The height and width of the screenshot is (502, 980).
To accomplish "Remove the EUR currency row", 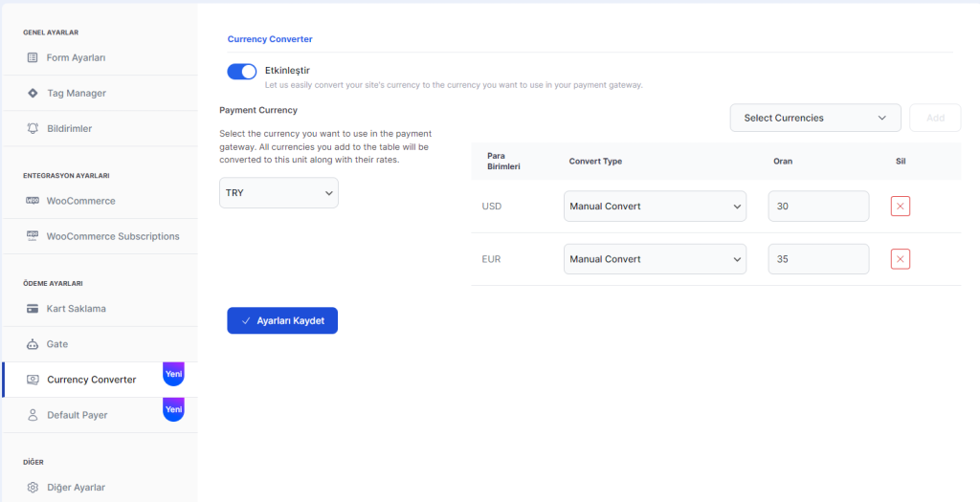I will click(x=900, y=259).
